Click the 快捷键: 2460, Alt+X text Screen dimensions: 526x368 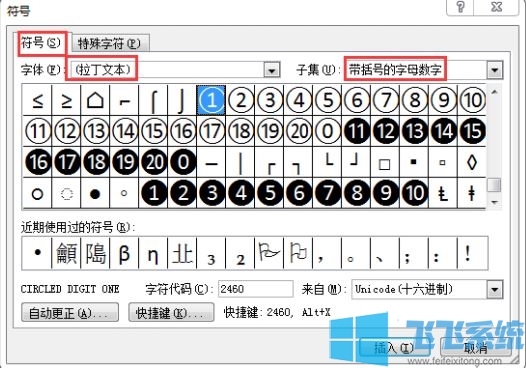pos(277,312)
